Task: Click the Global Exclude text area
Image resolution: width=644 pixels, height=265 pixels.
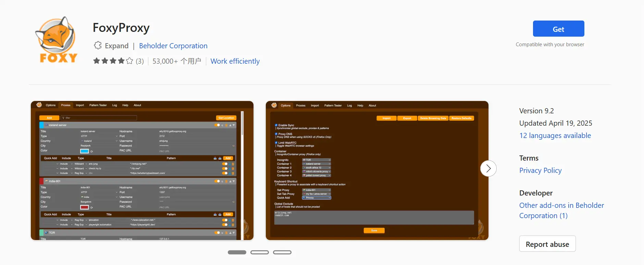Action: click(374, 217)
